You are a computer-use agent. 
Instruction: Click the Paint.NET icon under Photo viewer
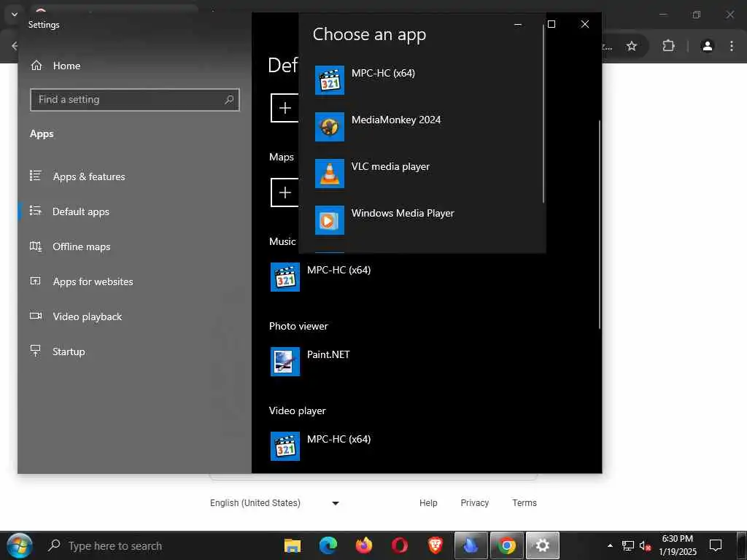(285, 362)
